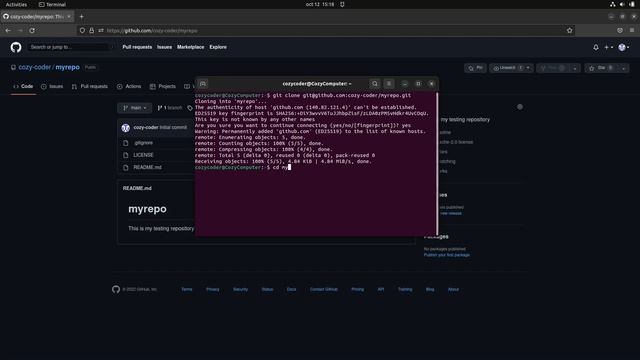640x360 pixels.
Task: Click the lock icon in the address bar
Action: coord(91,30)
